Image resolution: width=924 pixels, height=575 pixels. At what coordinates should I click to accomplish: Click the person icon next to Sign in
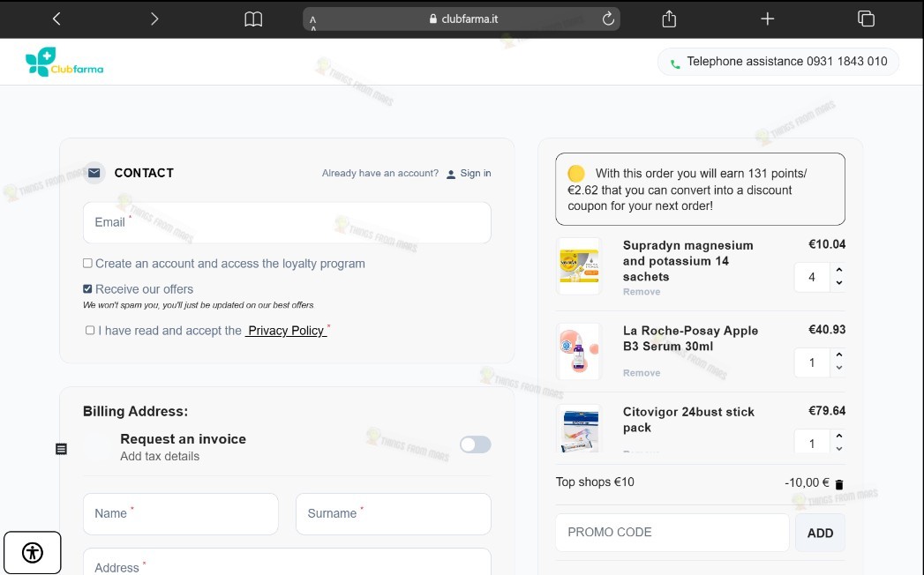pos(451,175)
